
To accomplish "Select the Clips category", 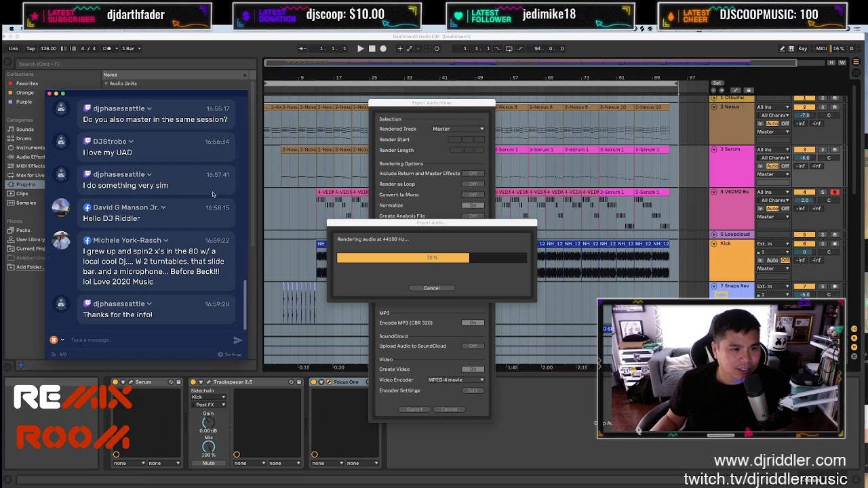I will coord(22,193).
